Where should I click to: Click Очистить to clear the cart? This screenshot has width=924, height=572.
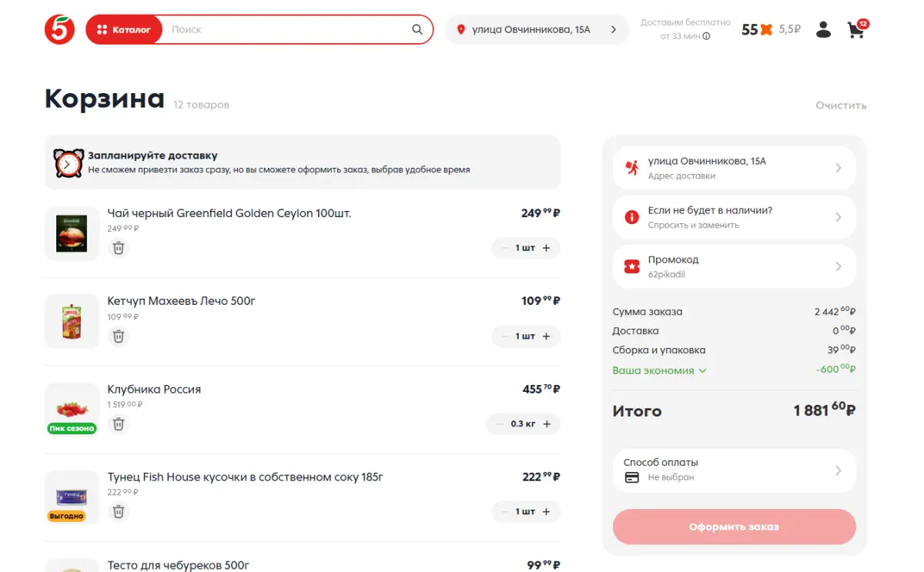[x=841, y=105]
